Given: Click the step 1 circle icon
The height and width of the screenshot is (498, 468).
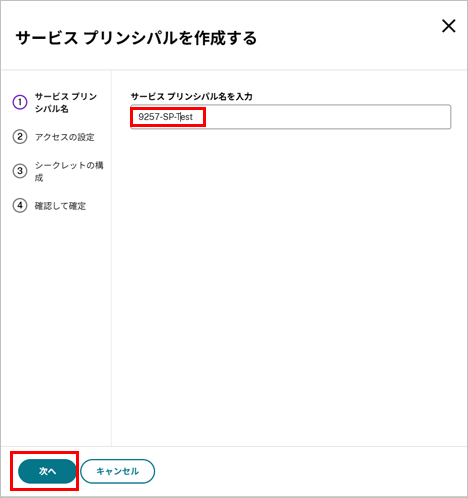Looking at the screenshot, I should click(x=20, y=102).
